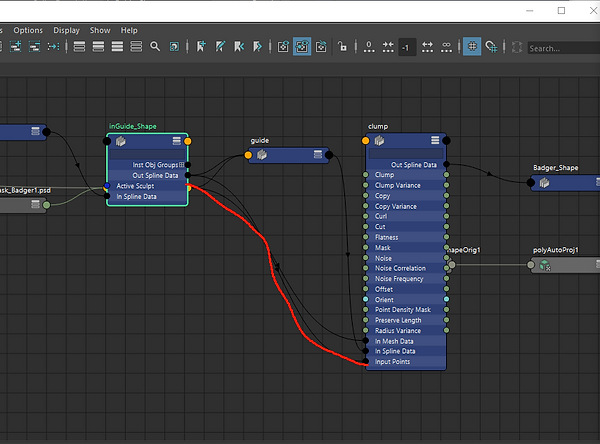The width and height of the screenshot is (600, 444).
Task: Switch all nodes to simple view mode
Action: coord(79,47)
